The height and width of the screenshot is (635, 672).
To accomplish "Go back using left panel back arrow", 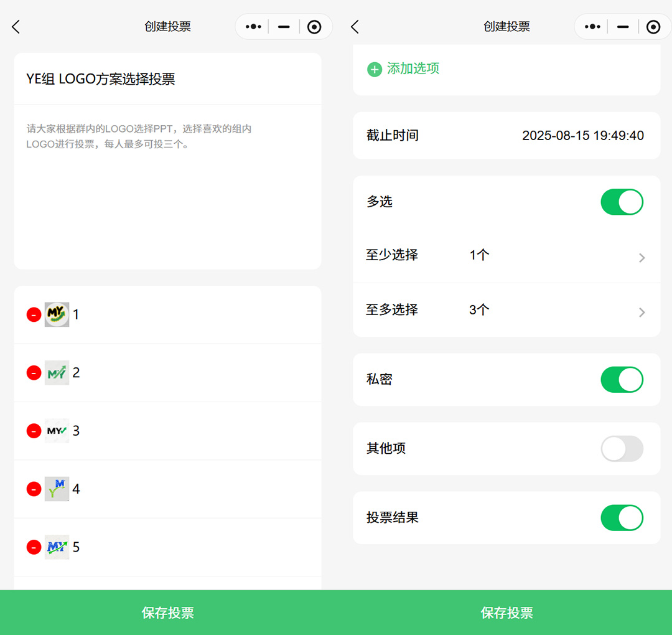I will (x=16, y=27).
